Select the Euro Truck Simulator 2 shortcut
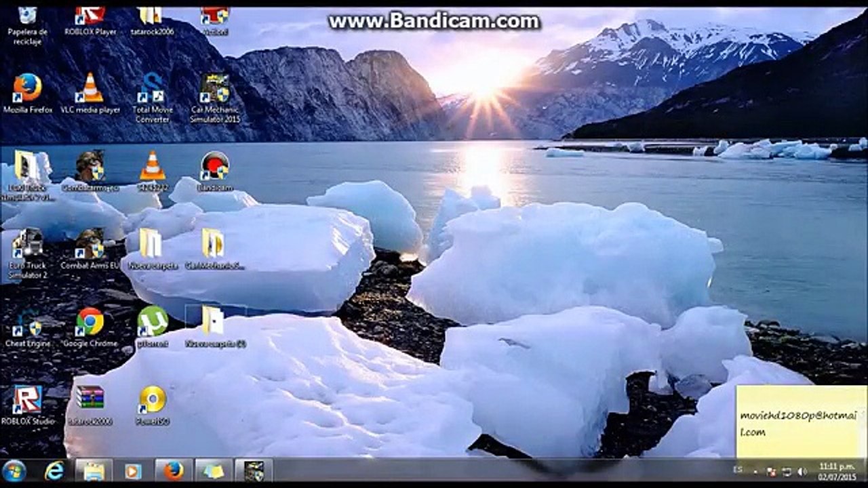 pos(28,253)
